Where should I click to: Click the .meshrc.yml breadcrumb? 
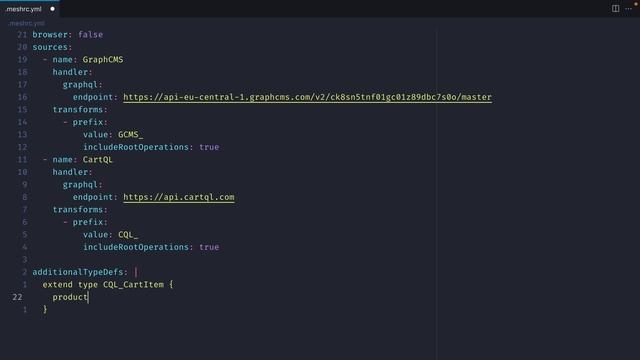tap(27, 23)
